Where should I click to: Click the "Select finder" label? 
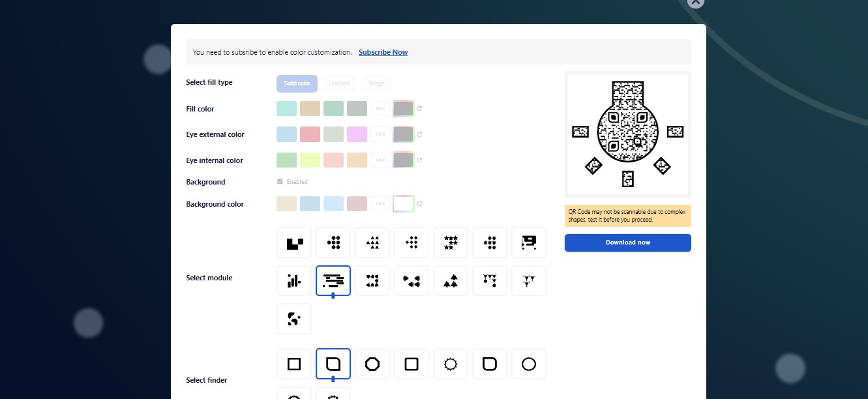pyautogui.click(x=207, y=380)
